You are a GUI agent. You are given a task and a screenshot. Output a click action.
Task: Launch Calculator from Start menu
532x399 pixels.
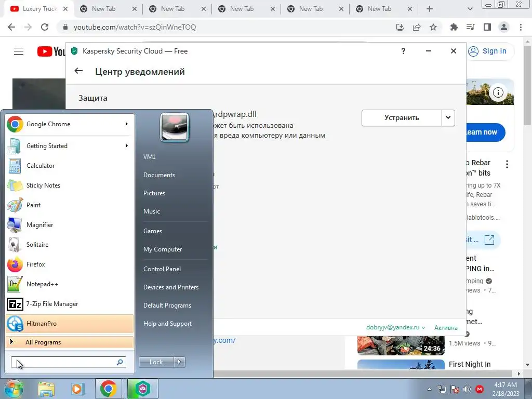click(x=70, y=166)
